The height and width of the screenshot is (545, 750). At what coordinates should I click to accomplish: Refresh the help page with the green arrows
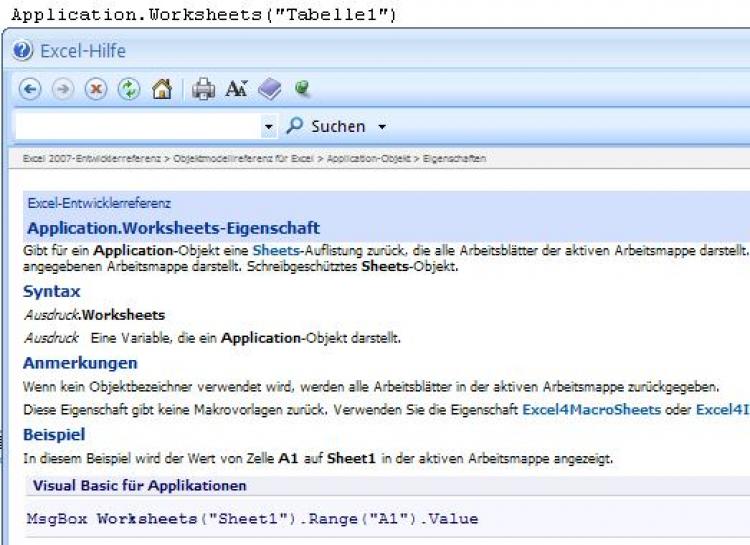click(x=129, y=89)
